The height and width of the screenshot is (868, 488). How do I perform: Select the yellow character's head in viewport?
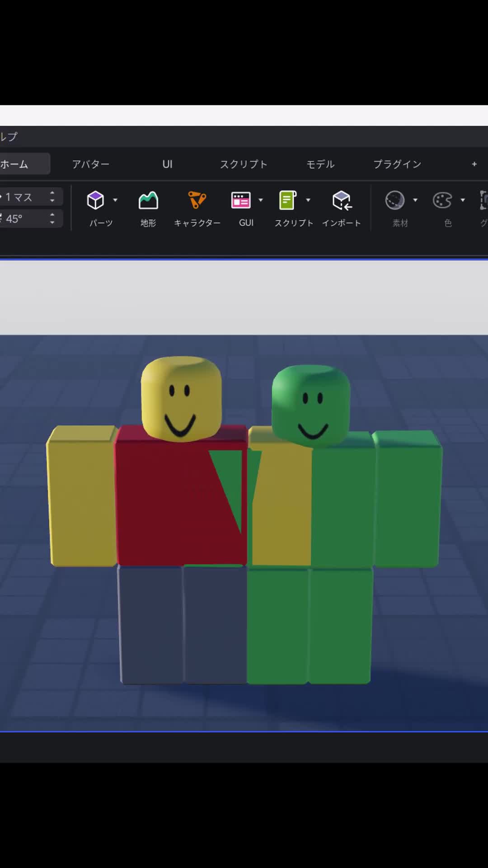point(181,399)
